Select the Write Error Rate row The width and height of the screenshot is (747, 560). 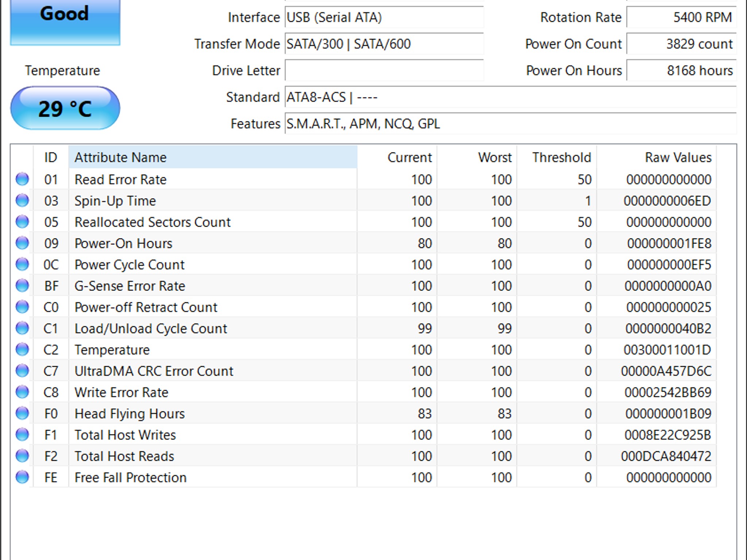click(364, 392)
